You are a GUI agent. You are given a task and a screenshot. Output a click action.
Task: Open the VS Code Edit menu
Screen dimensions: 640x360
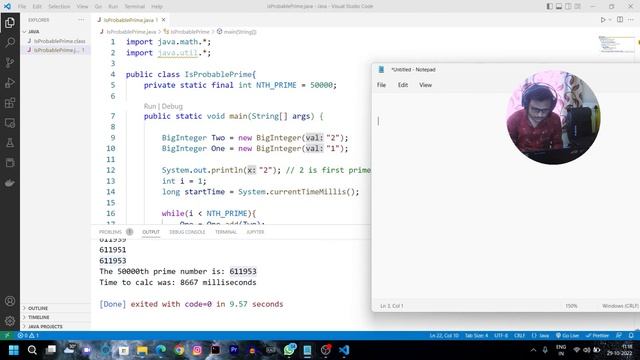click(x=37, y=6)
